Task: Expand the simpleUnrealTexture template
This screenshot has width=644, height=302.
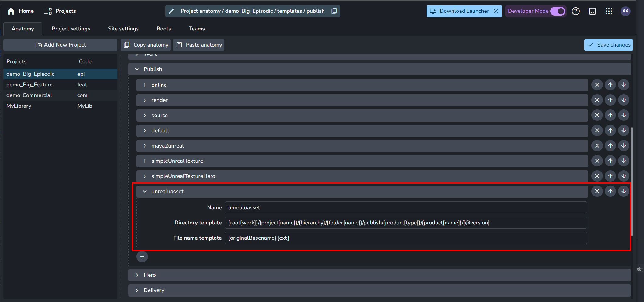Action: pos(145,161)
